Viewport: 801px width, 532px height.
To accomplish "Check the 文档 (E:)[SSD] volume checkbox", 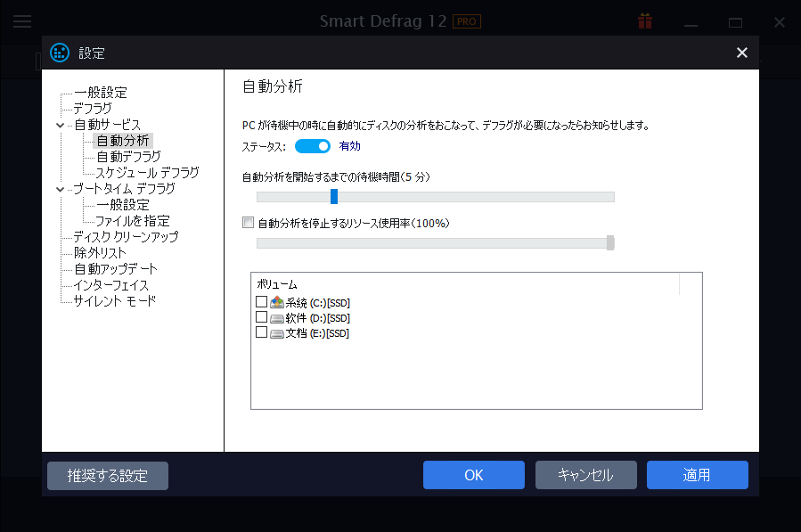I will 261,332.
